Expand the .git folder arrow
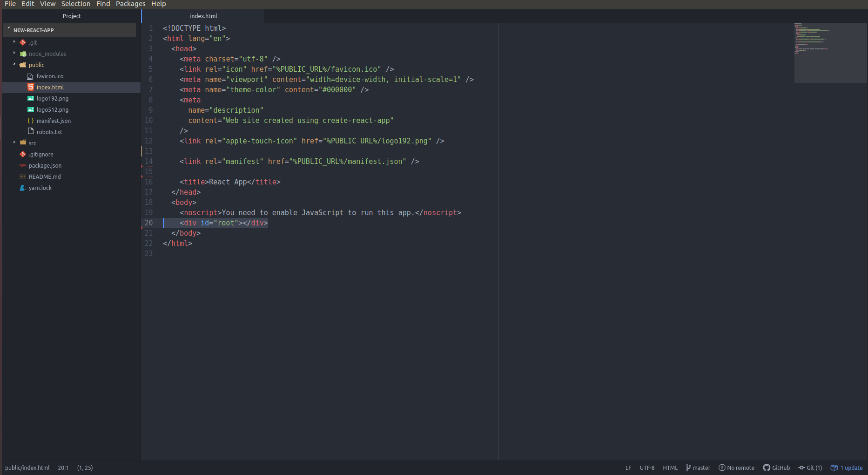Screen dimensions: 868x475 click(x=14, y=42)
